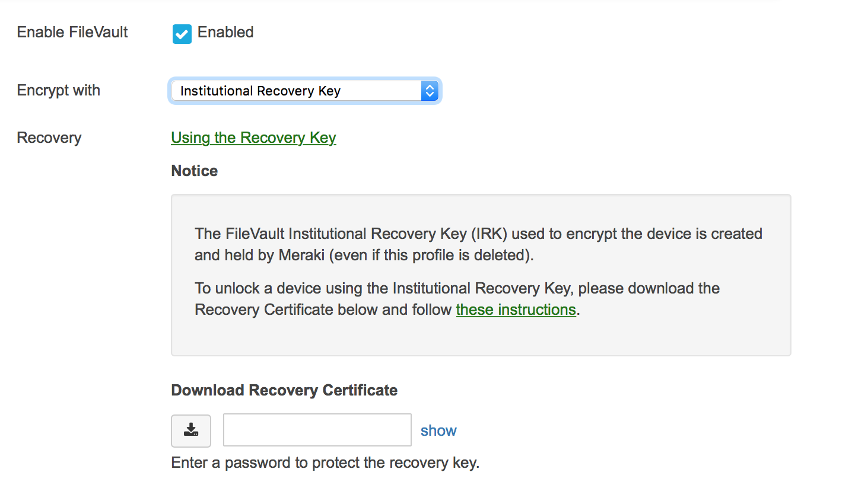The height and width of the screenshot is (504, 852).
Task: Select the download icon beside the password field
Action: point(190,431)
